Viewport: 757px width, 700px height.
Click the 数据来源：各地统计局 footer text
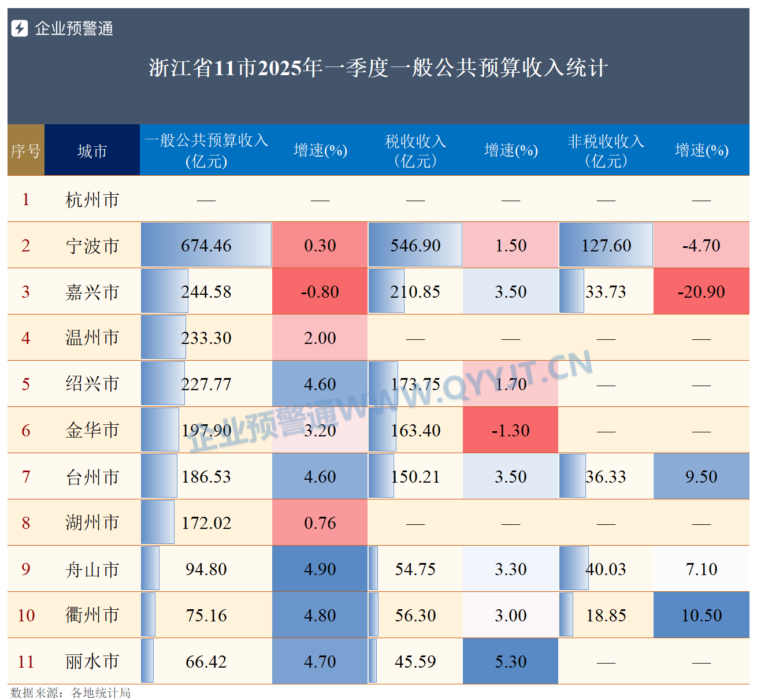(70, 692)
